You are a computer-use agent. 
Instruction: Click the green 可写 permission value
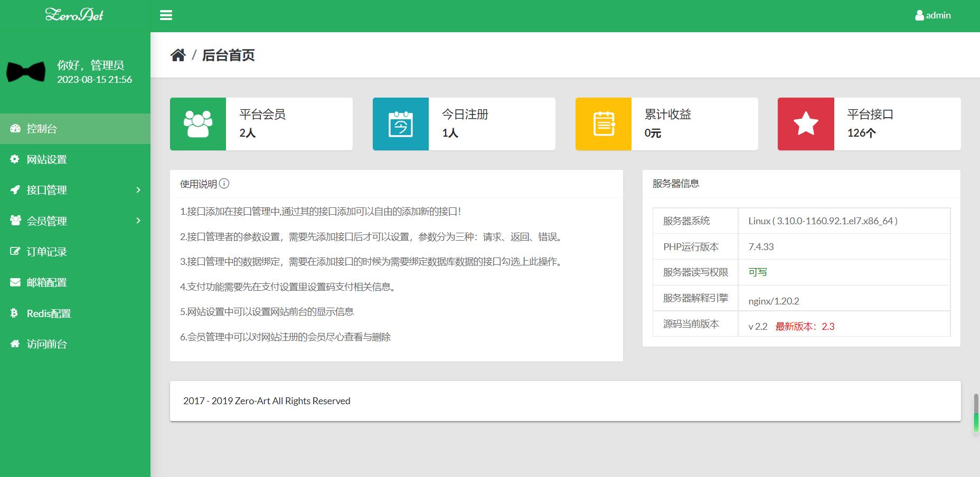758,272
